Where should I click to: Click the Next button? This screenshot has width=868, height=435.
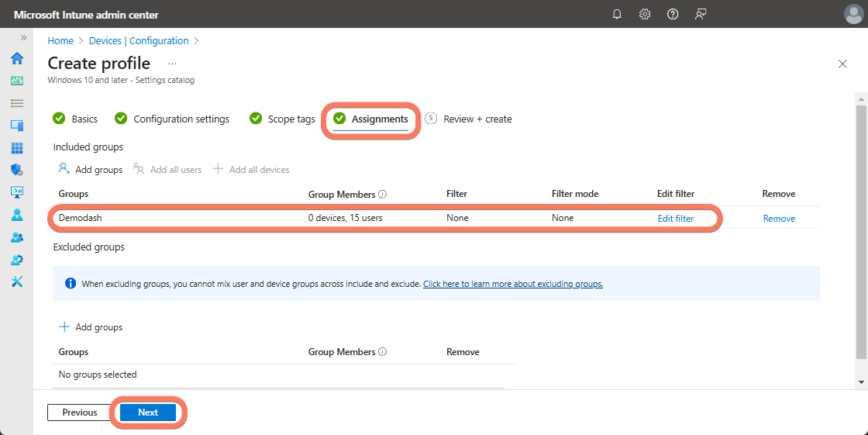148,413
